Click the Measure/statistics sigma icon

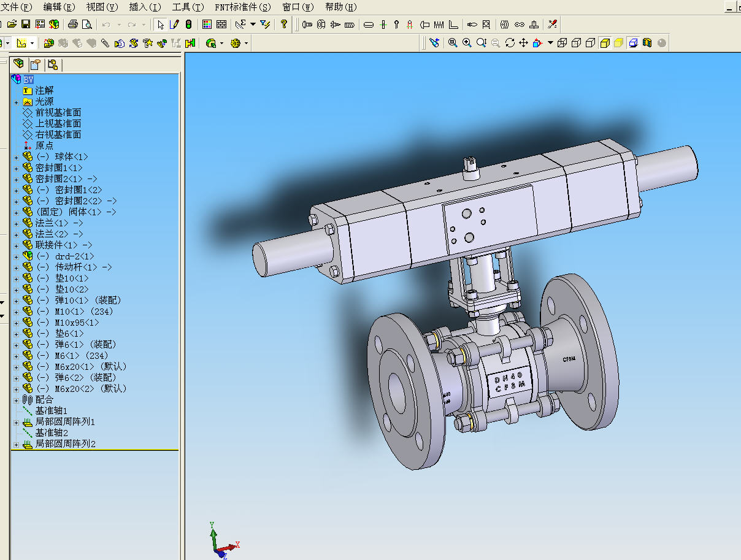tap(240, 25)
